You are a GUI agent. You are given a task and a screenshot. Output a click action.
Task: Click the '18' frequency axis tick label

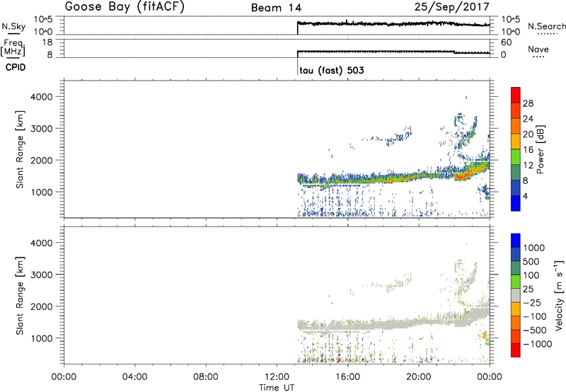point(47,42)
